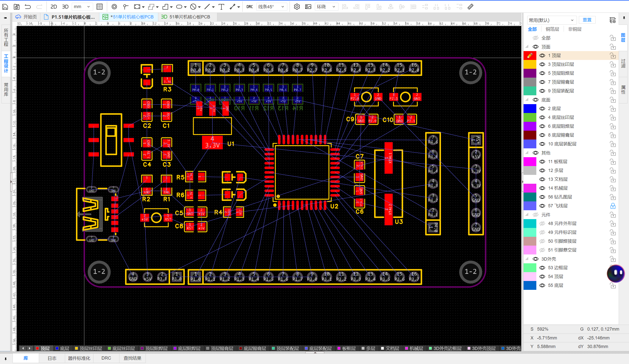Toggle visibility of 2 底层 layer
629x364 pixels.
(x=542, y=109)
